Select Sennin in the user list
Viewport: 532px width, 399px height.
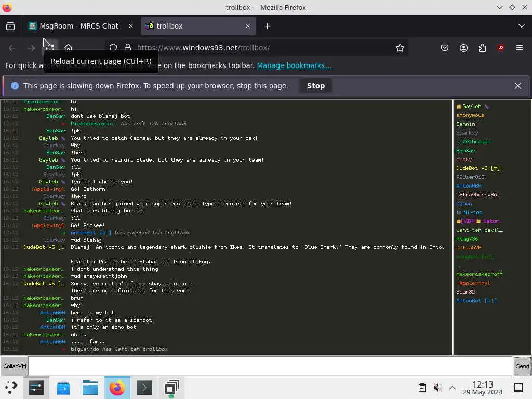pos(465,124)
